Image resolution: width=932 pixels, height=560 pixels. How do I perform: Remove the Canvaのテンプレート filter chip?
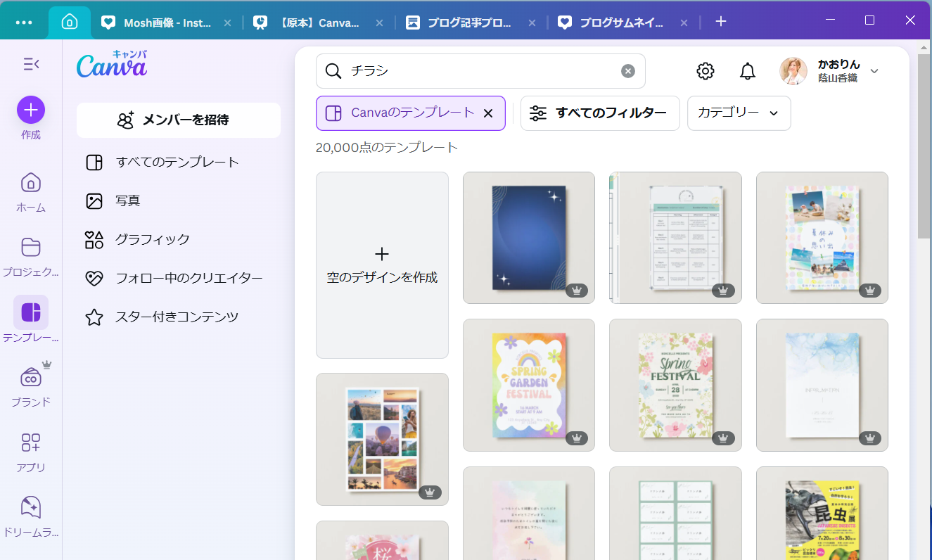coord(488,113)
